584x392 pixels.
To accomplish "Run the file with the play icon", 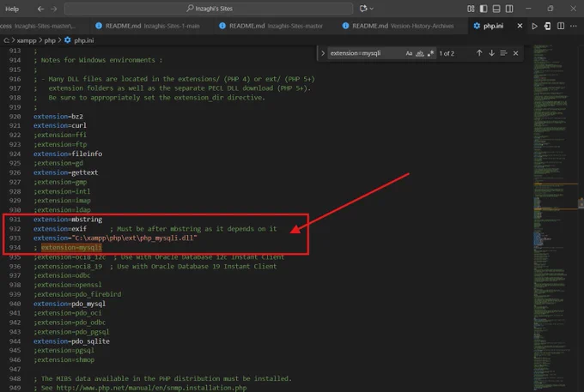I will [x=534, y=26].
